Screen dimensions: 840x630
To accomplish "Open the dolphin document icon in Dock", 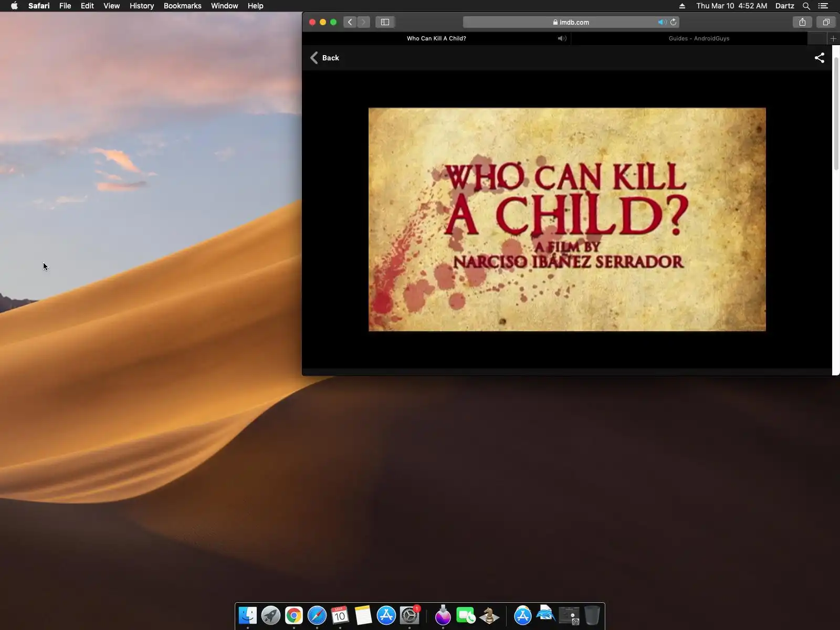I will pos(546,614).
